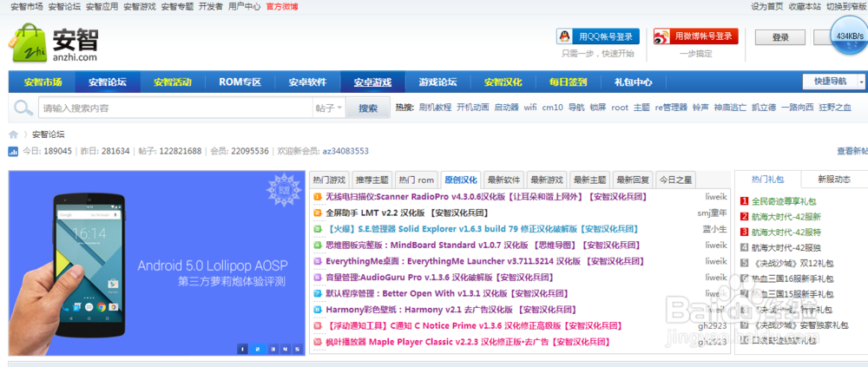Click purple icon before AudioGuru Pro thread
868x367 pixels.
[317, 278]
